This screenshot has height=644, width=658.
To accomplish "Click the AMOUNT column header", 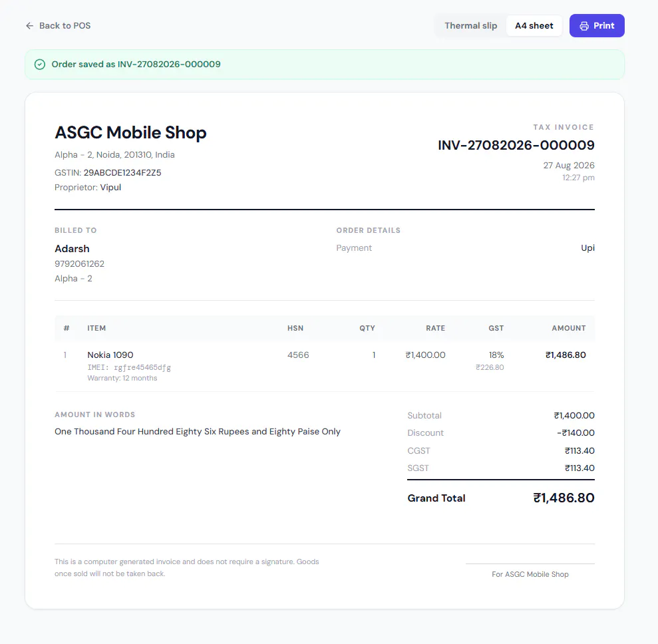I will click(569, 328).
